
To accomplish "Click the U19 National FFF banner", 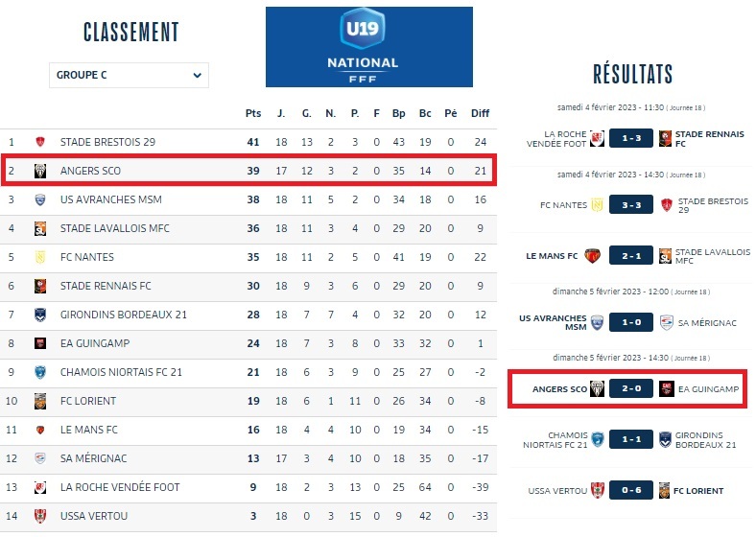I will pyautogui.click(x=369, y=47).
